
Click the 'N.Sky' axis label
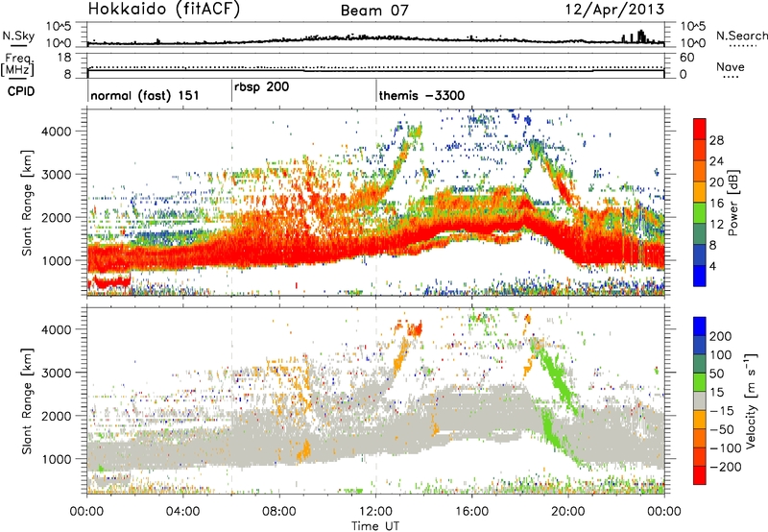18,36
